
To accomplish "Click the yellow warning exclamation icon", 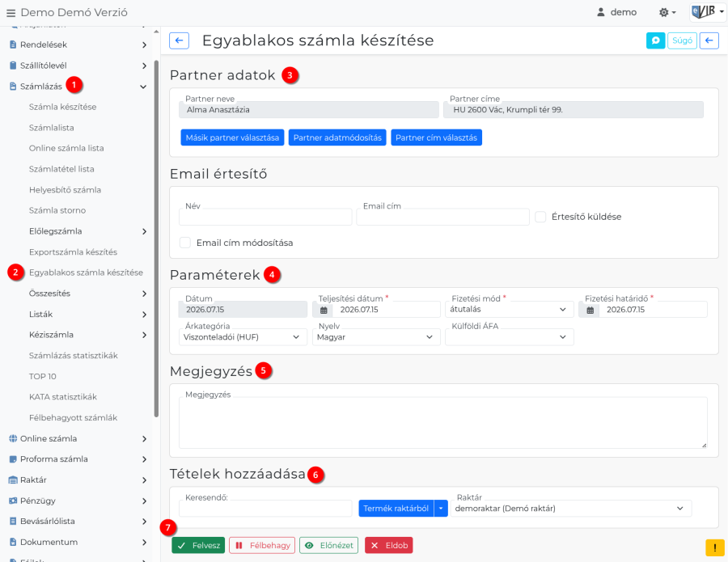I will 714,547.
